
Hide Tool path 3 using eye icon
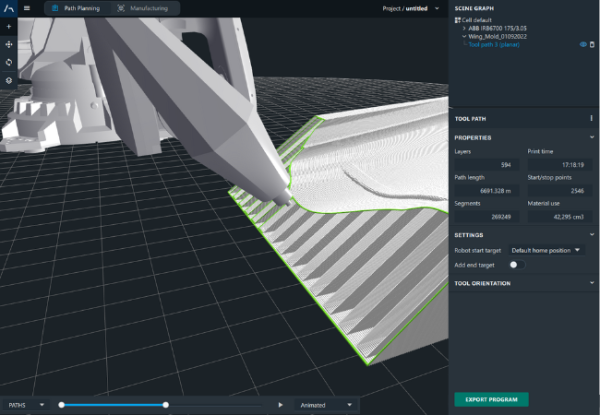582,44
